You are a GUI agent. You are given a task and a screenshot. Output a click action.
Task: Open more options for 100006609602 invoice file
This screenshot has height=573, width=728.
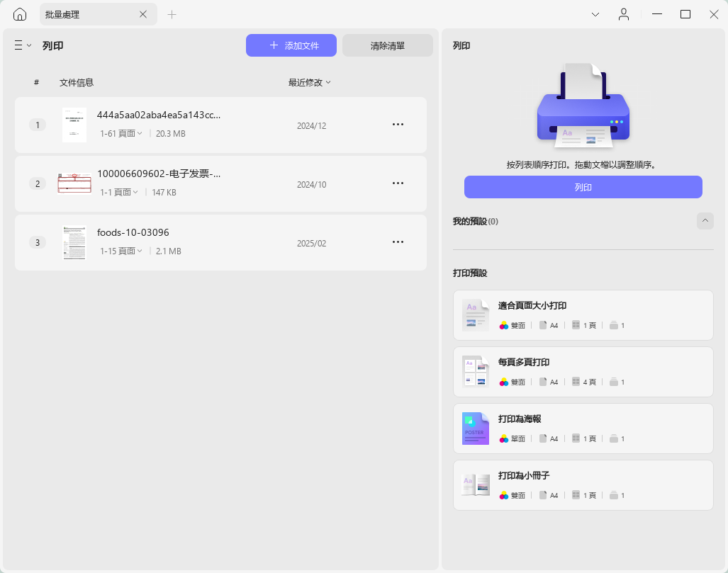point(398,183)
